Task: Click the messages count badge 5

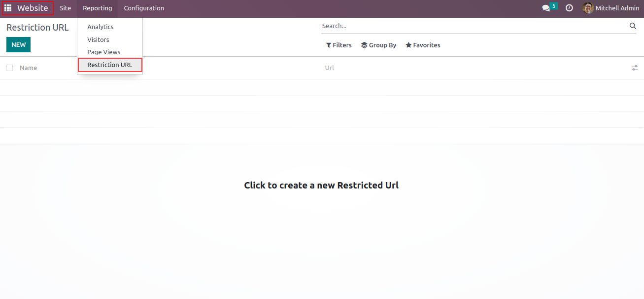Action: [x=554, y=6]
